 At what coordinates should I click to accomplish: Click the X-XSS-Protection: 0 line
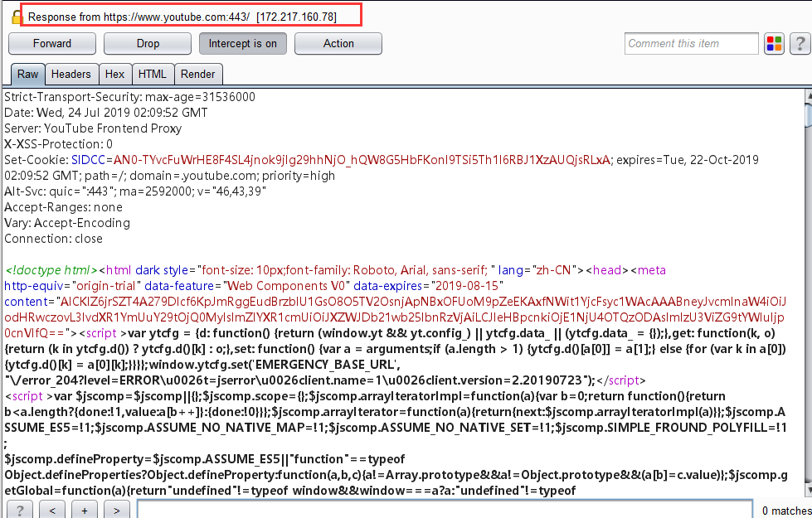tap(58, 144)
